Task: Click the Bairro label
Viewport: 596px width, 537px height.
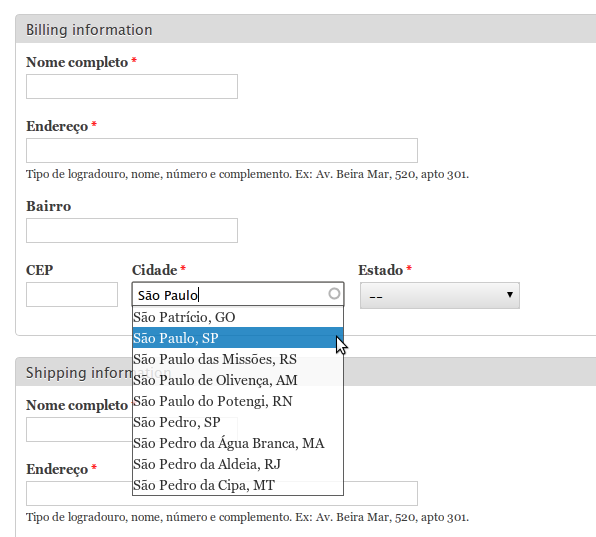Action: (49, 206)
